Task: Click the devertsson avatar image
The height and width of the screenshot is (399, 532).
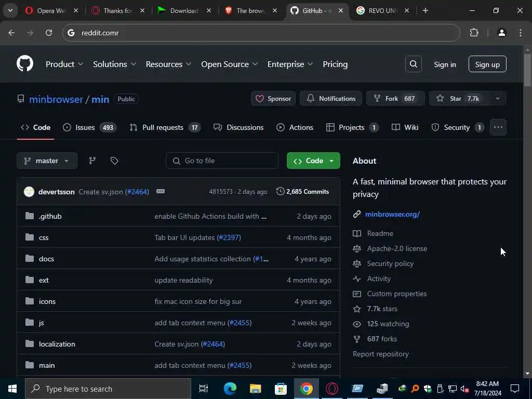Action: point(29,192)
